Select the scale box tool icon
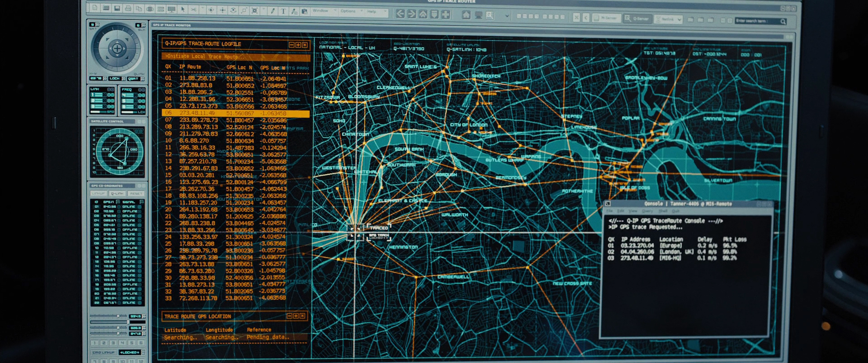This screenshot has height=363, width=868. pos(244,10)
